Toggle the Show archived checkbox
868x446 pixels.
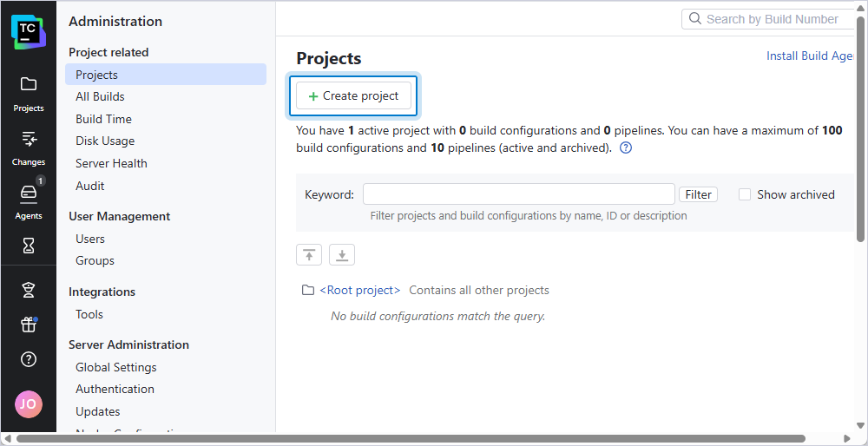[x=745, y=194]
